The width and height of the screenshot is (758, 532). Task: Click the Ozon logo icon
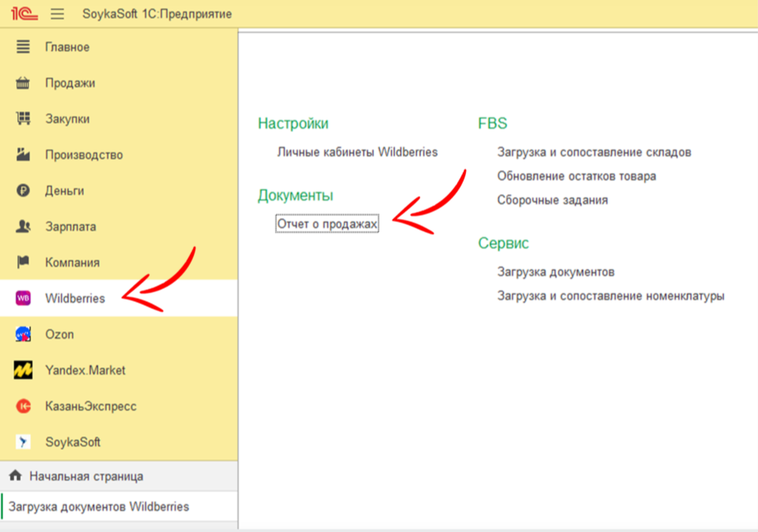pos(24,334)
